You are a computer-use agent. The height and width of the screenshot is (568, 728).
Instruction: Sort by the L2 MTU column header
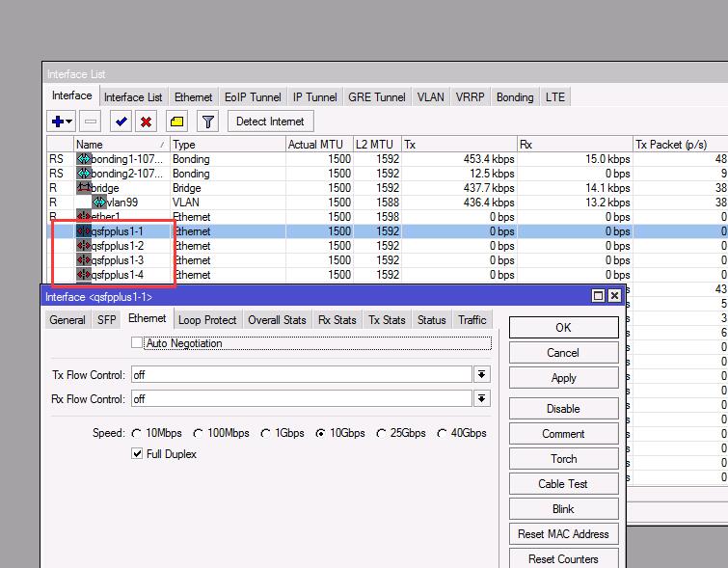click(377, 145)
